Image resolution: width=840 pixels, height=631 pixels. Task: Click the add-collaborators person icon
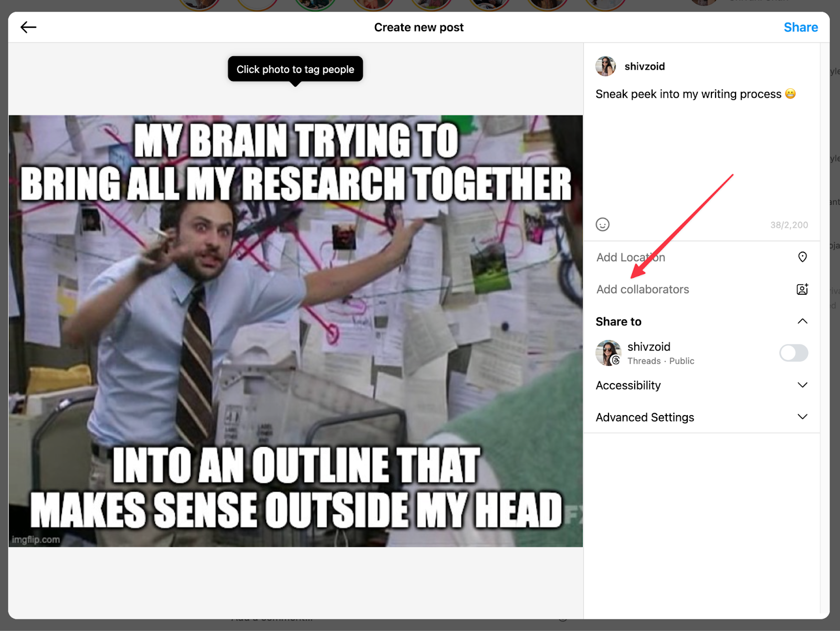(802, 289)
